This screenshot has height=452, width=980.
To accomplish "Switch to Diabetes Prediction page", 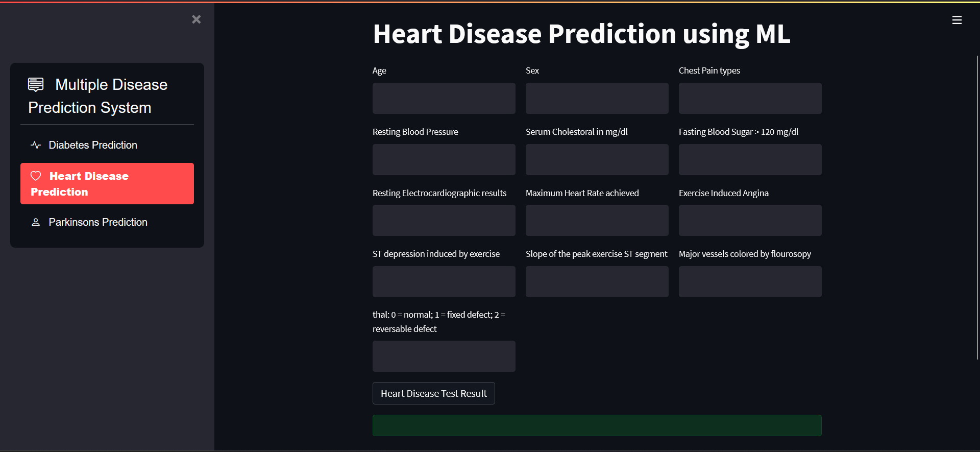I will (x=93, y=145).
